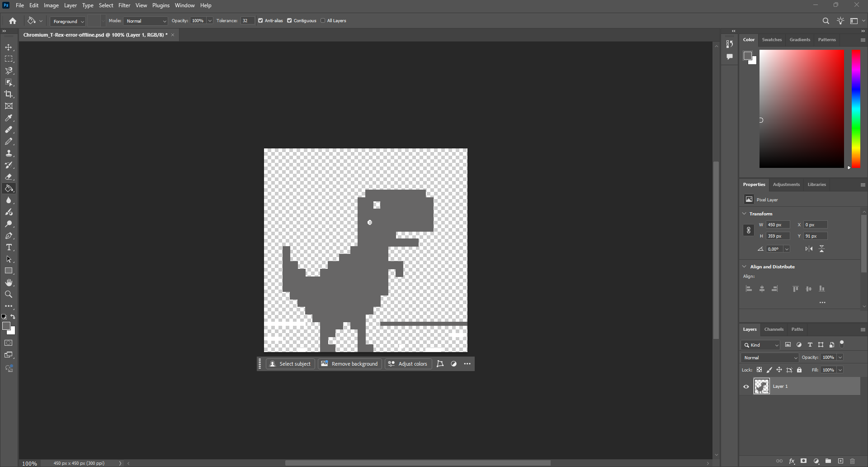Screen dimensions: 868x467
Task: Click the Select subject button
Action: tap(290, 364)
